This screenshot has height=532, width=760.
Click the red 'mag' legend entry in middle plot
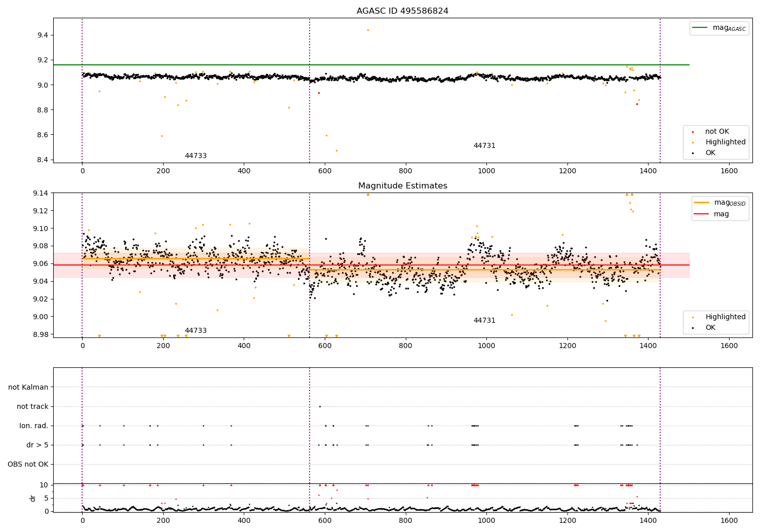pyautogui.click(x=712, y=214)
